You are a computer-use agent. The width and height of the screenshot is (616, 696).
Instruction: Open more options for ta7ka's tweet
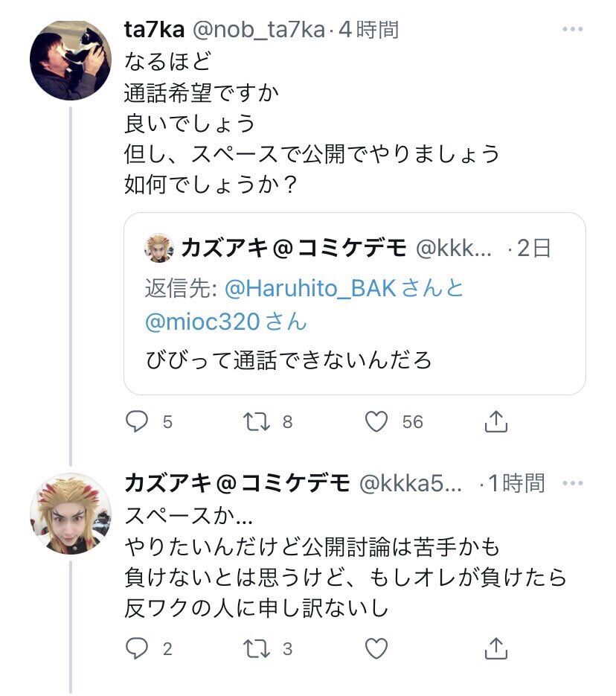572,30
